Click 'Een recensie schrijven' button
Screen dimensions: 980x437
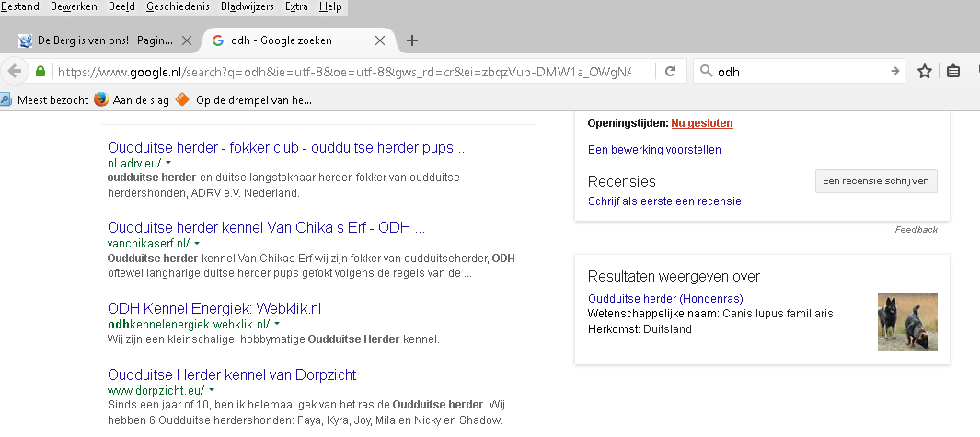(876, 180)
